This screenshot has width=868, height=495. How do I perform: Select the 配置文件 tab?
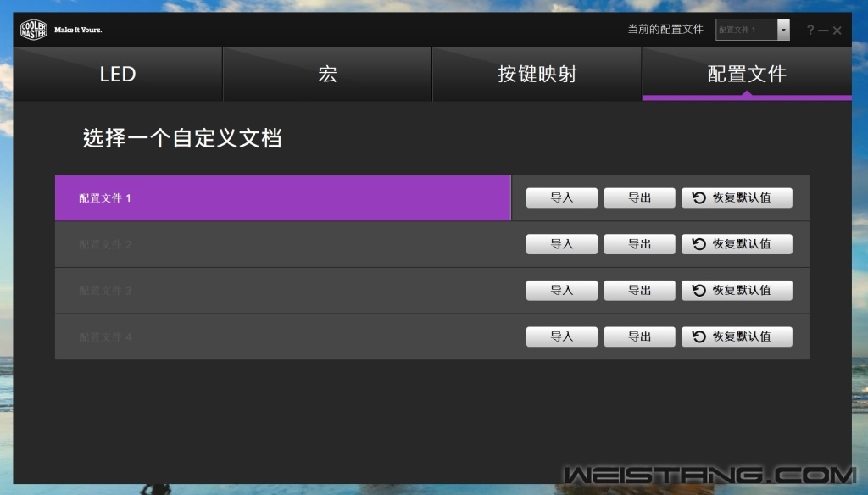(747, 75)
